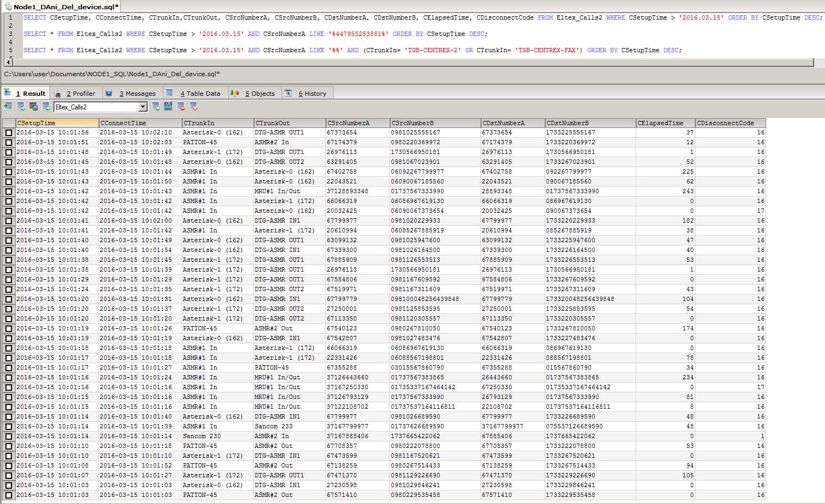Select the CElapsedTime cell with value 225
This screenshot has height=504, width=825.
pos(666,172)
